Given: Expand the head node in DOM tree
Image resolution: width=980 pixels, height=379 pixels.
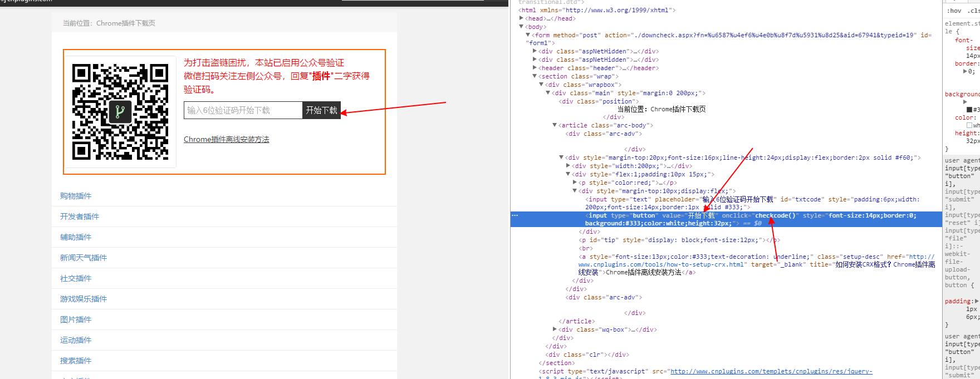Looking at the screenshot, I should click(522, 18).
